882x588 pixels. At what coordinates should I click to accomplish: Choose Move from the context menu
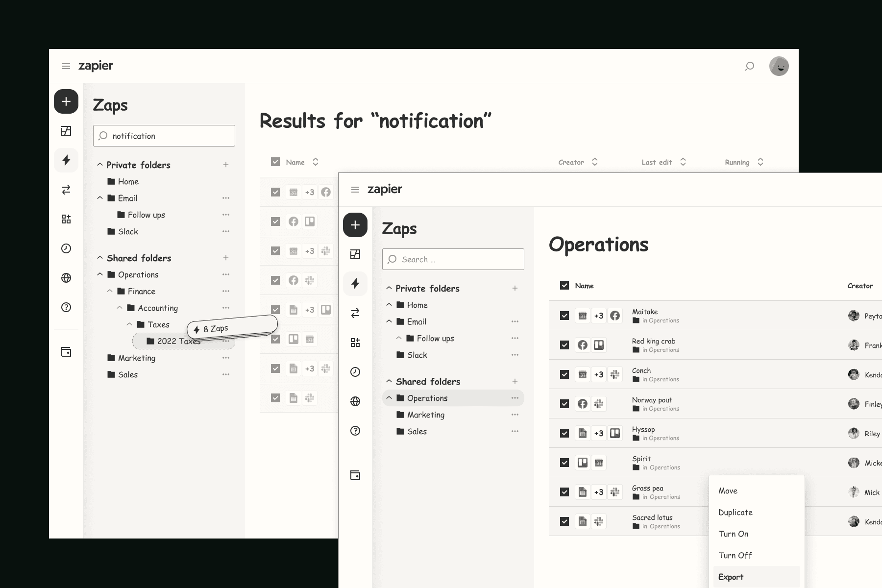pos(757,490)
